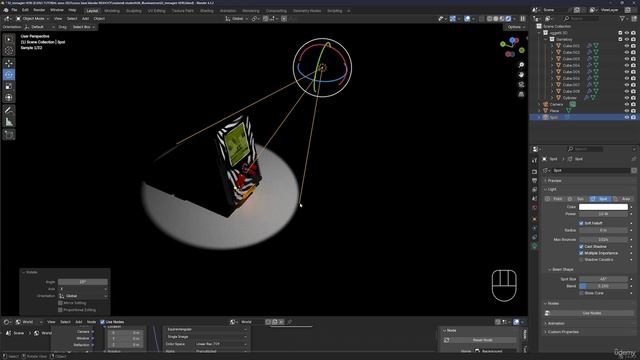Viewport: 640px width, 360px height.
Task: Enable the Show Cone checkbox
Action: [581, 293]
